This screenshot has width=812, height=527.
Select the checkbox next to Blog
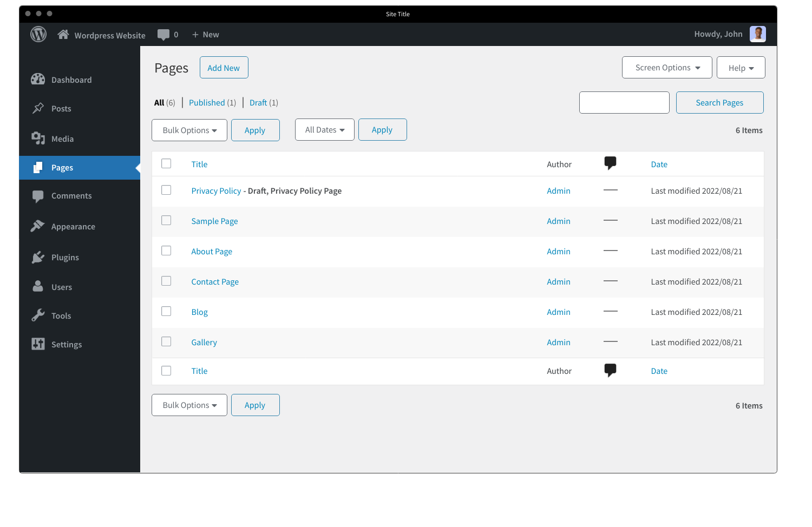pos(166,311)
